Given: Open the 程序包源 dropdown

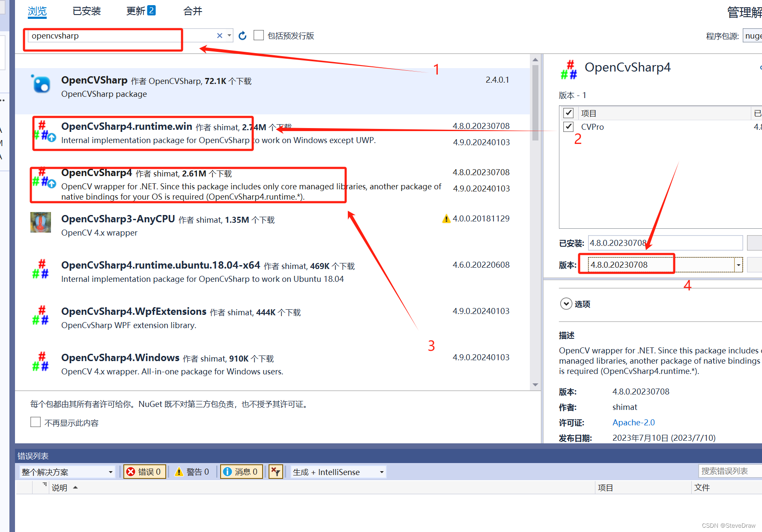Looking at the screenshot, I should point(753,36).
